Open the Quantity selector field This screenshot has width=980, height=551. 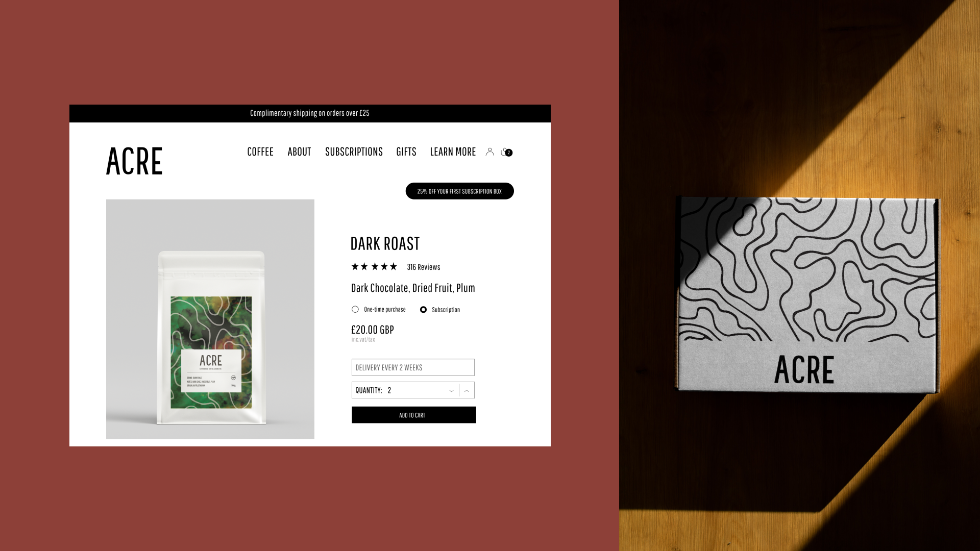[413, 390]
